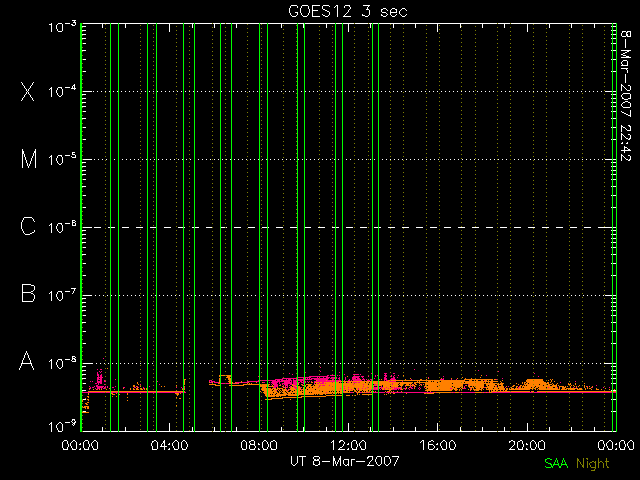The width and height of the screenshot is (640, 480).
Task: Select the X flare class label
Action: [28, 91]
